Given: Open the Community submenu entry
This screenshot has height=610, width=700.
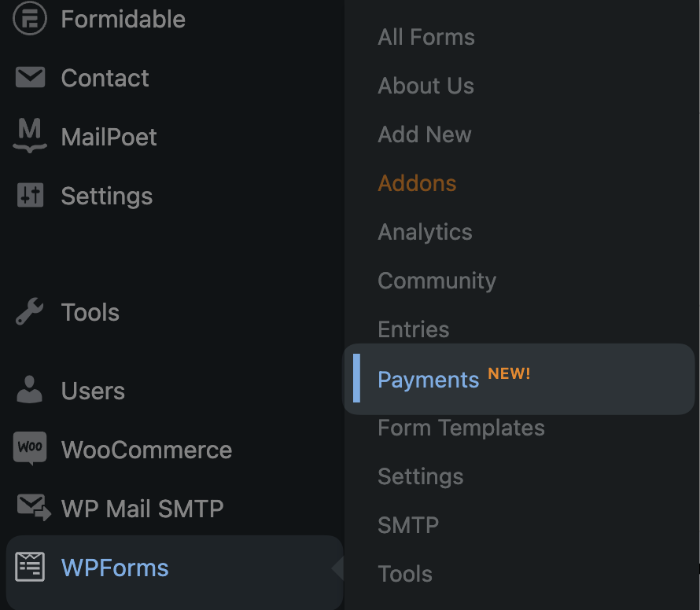Looking at the screenshot, I should tap(437, 281).
